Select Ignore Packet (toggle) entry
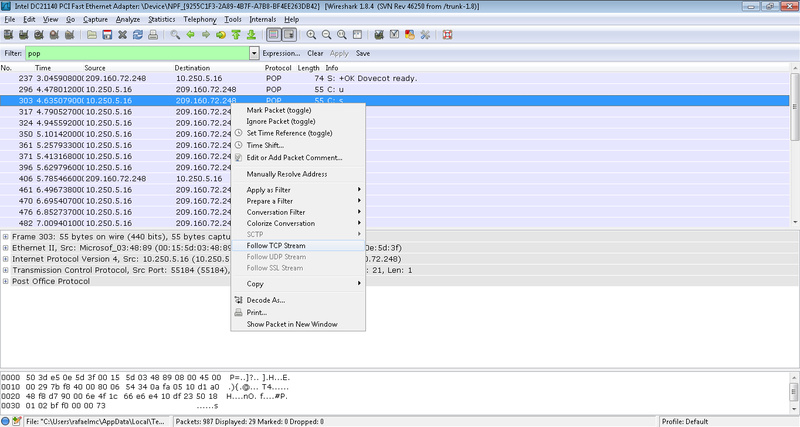Viewport: 800px width, 427px height. [298, 121]
